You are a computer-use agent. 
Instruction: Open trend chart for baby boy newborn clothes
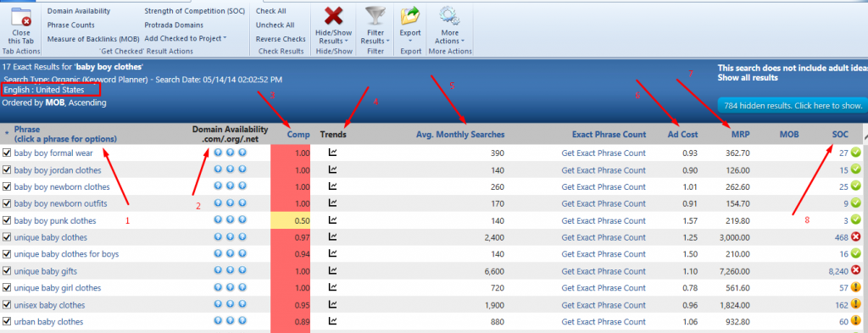click(332, 186)
